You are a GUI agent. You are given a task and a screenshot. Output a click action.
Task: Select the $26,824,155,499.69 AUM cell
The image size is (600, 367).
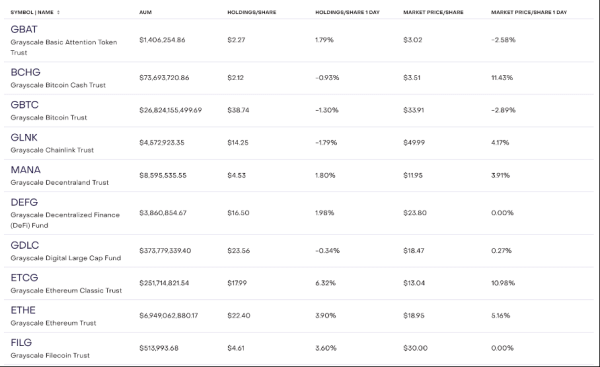170,110
